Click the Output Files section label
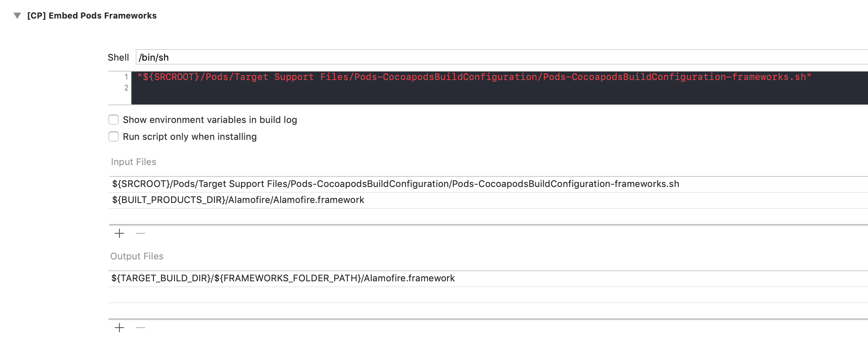This screenshot has height=347, width=868. [137, 256]
